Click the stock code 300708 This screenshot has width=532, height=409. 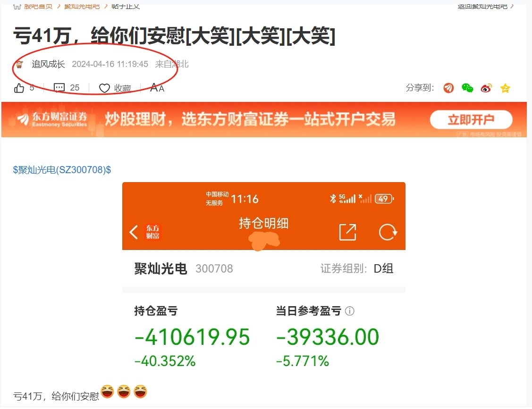214,268
